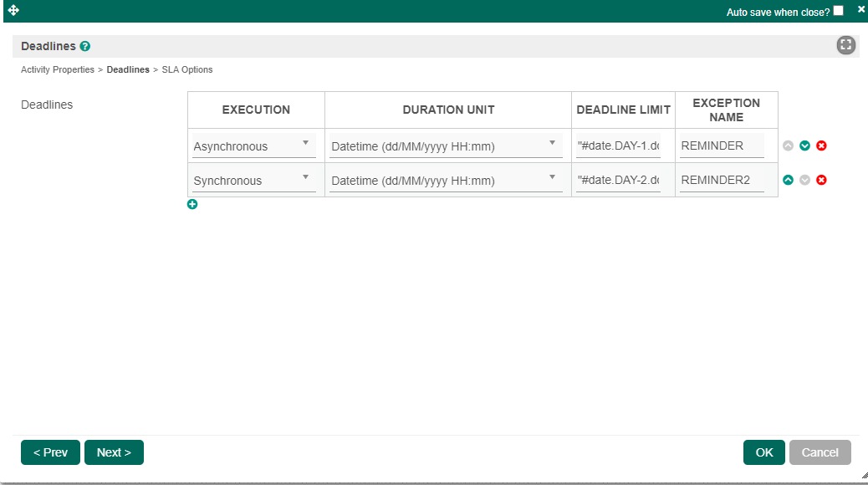Enable Auto save when close checkbox
This screenshot has width=868, height=485.
tap(838, 11)
